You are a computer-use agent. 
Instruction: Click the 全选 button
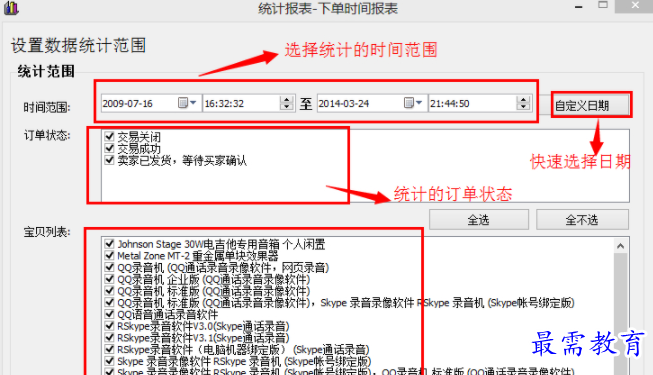(479, 220)
